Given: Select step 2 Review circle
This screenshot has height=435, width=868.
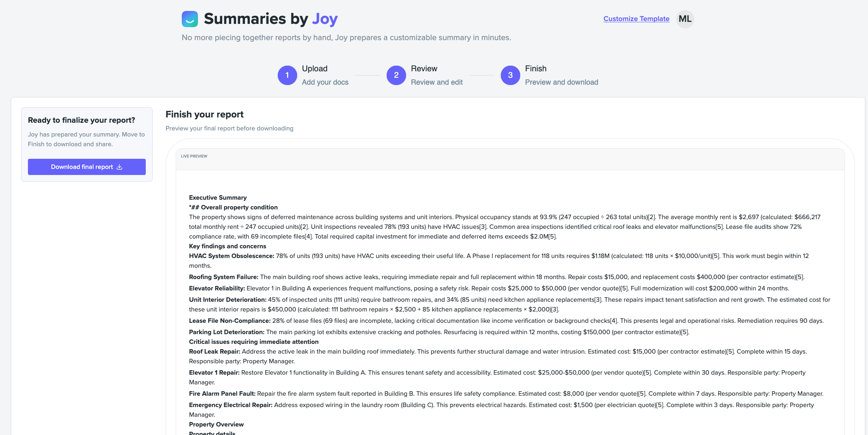Looking at the screenshot, I should [396, 75].
